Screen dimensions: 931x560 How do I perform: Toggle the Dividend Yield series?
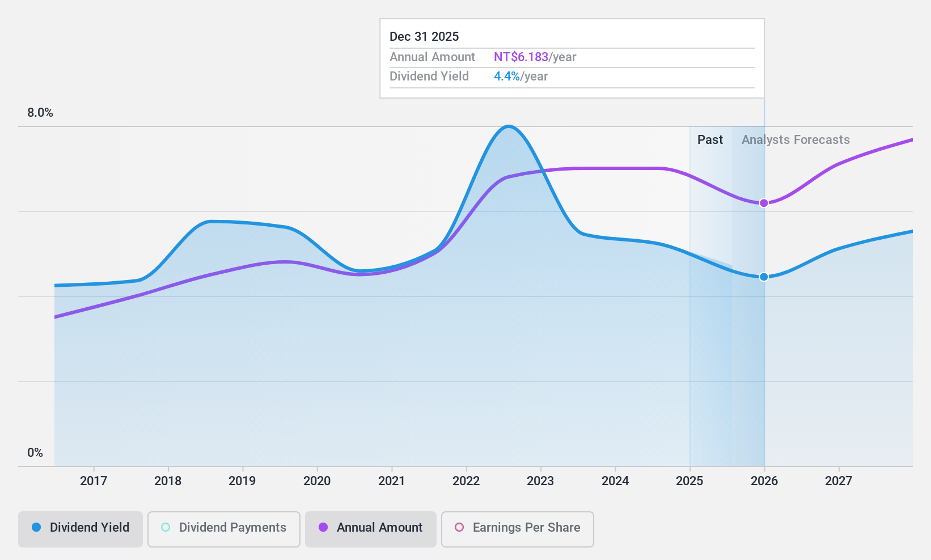(x=81, y=529)
